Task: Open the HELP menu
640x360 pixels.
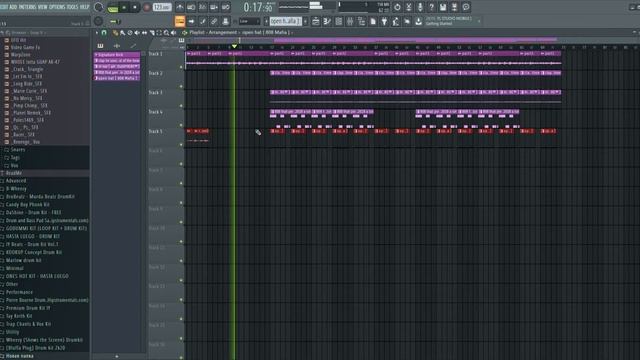Action: 84,7
